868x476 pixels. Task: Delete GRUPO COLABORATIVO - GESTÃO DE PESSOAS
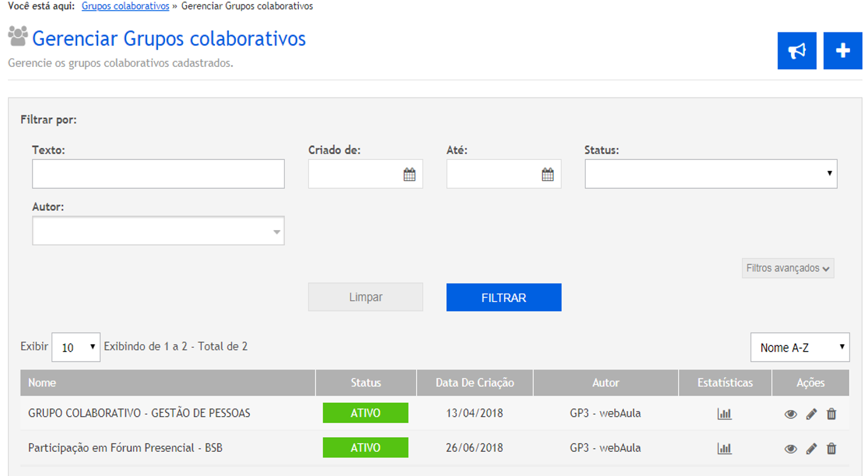coord(831,414)
